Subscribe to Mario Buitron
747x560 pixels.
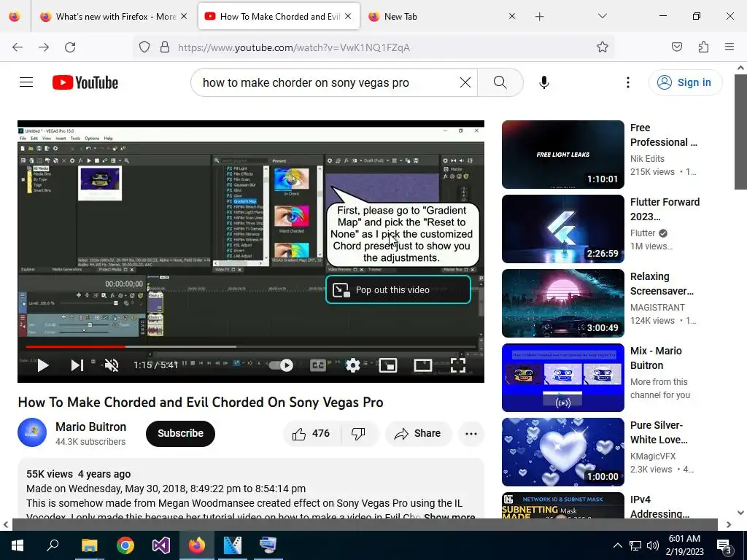(x=181, y=433)
